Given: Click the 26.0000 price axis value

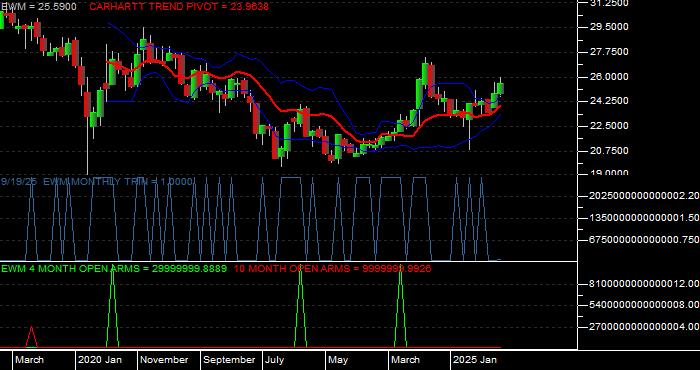Looking at the screenshot, I should [610, 77].
